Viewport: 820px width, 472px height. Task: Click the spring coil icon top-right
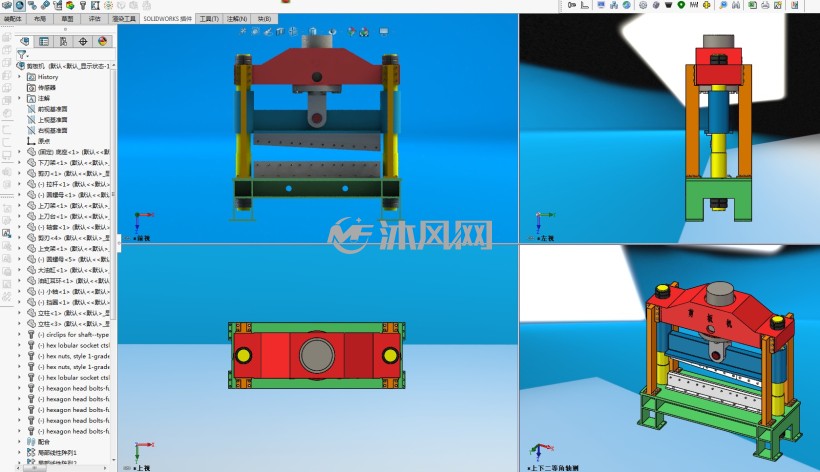point(694,5)
